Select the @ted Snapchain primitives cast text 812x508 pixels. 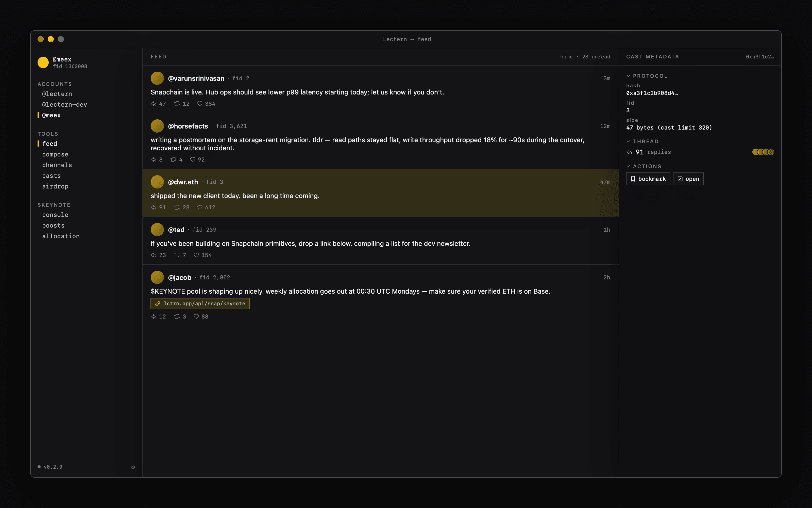(310, 244)
